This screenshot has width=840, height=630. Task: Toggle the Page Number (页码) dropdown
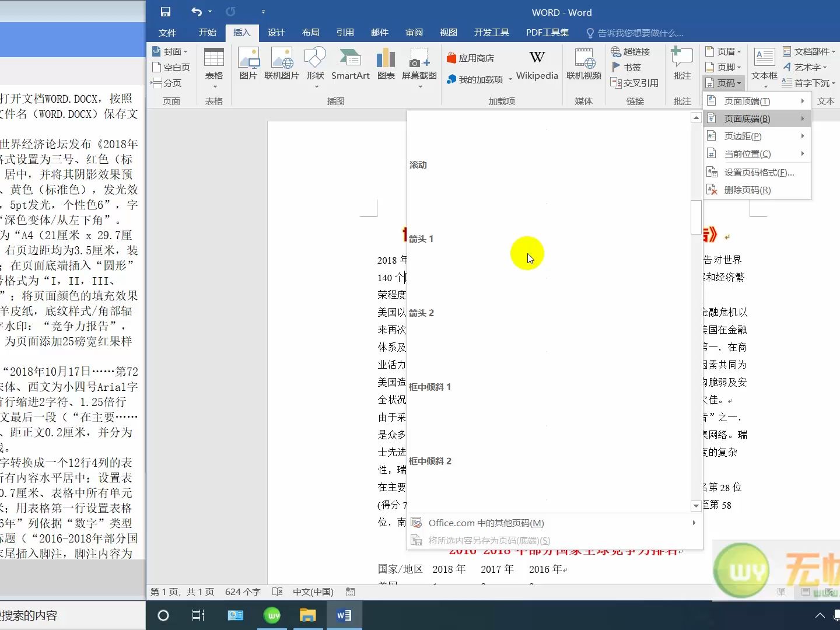[x=723, y=83]
